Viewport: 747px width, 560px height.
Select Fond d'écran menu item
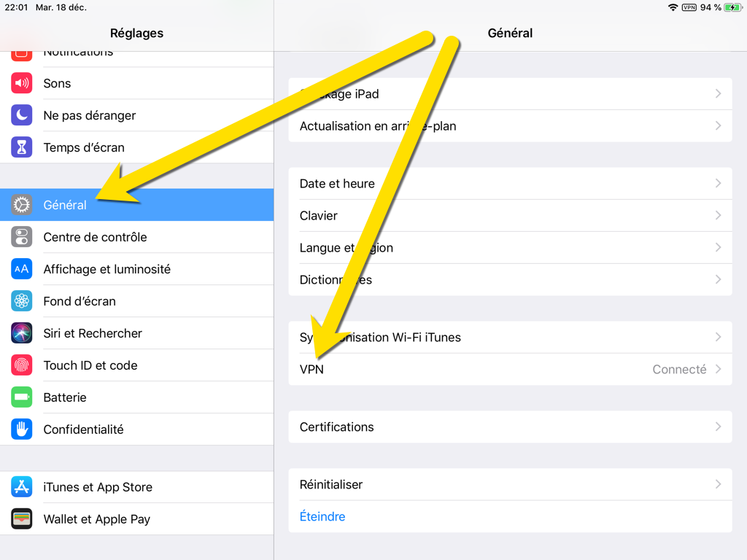pyautogui.click(x=80, y=301)
